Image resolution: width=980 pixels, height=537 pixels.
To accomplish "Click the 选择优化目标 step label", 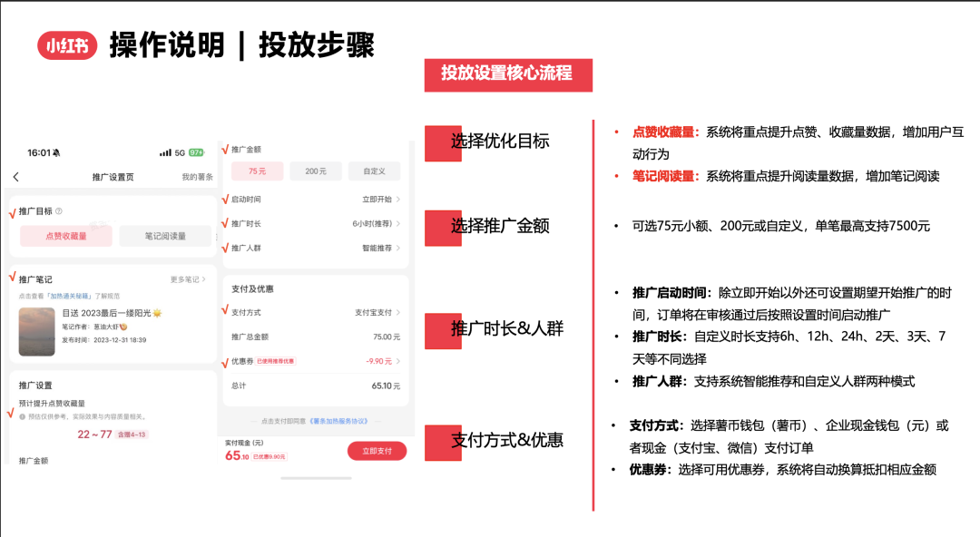I will pos(500,142).
